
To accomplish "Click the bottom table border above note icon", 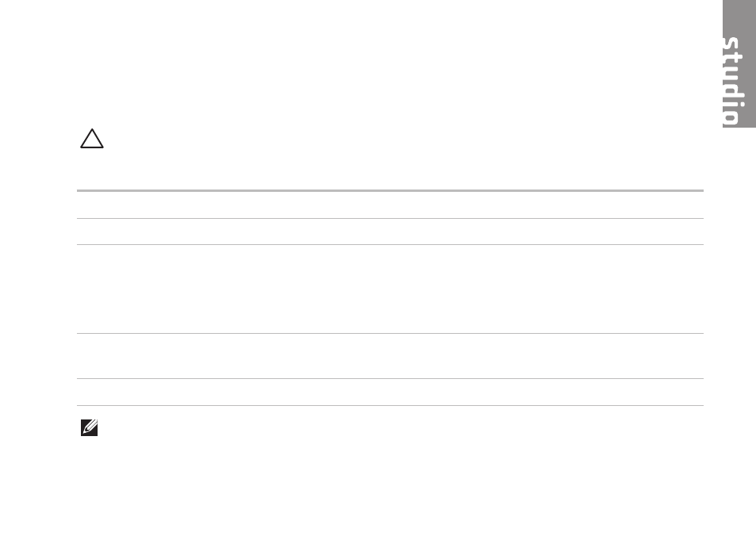I will pos(390,405).
